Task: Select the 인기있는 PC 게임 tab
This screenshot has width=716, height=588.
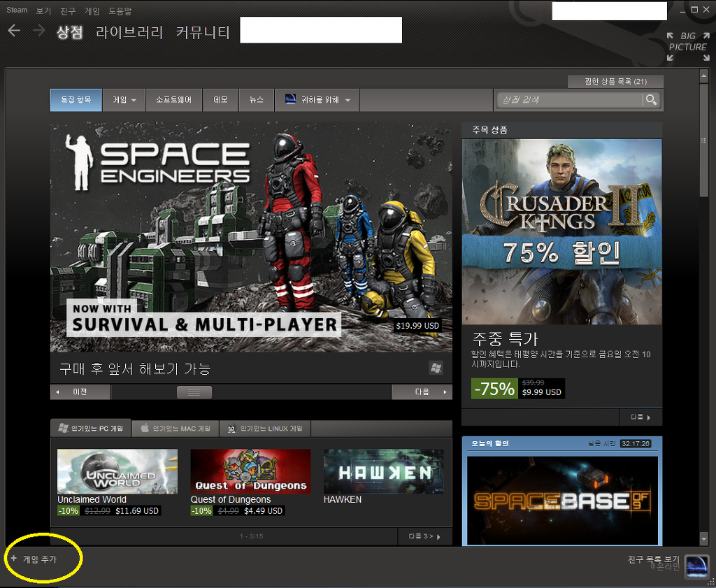Action: 91,429
